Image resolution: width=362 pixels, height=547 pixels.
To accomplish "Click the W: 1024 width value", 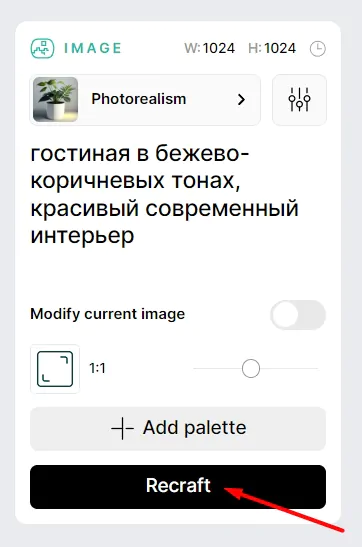I will click(210, 48).
